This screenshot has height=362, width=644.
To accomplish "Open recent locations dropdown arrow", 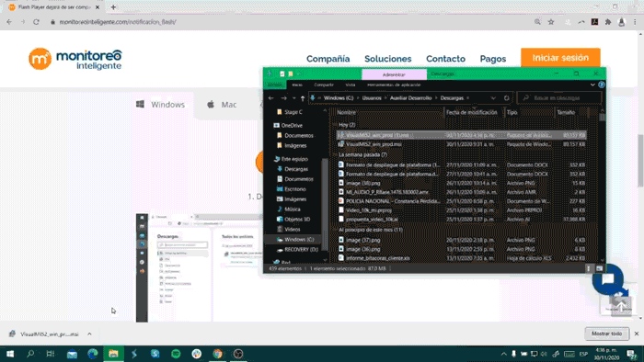I will tap(294, 98).
